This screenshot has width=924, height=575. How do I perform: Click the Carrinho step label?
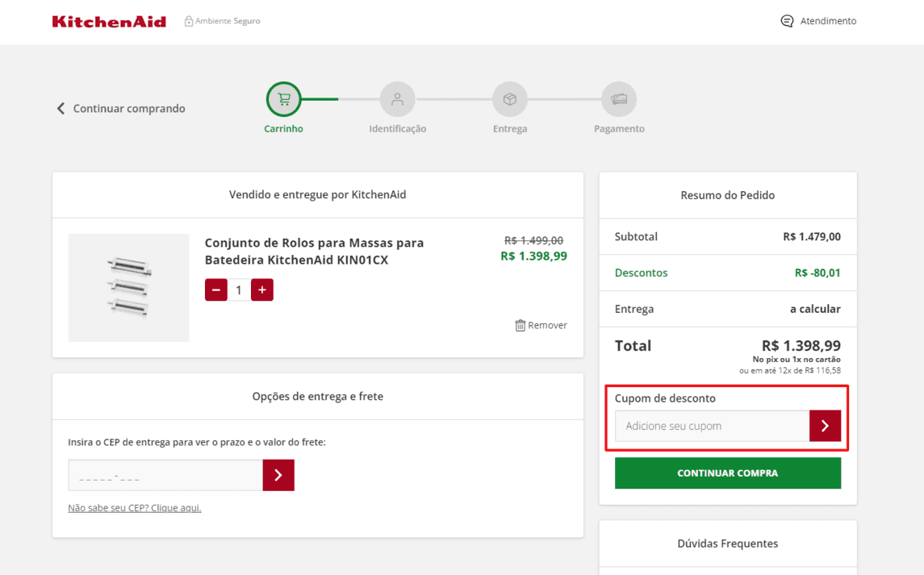tap(283, 128)
